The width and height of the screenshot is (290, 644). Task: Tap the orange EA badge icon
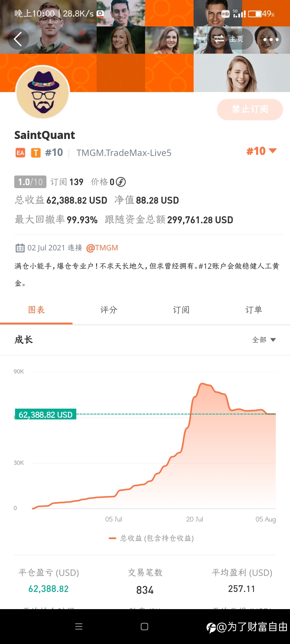click(x=20, y=153)
